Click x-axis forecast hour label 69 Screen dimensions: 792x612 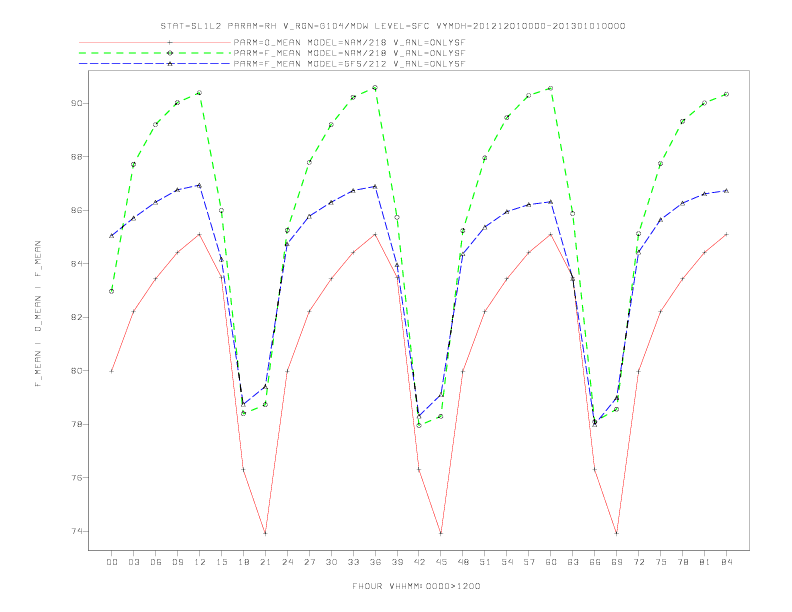617,562
